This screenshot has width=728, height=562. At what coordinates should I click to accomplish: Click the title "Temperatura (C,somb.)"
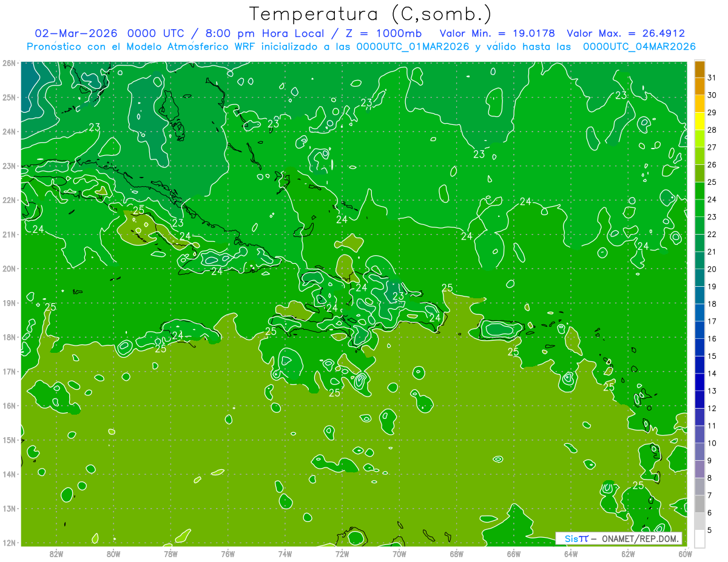[x=371, y=14]
